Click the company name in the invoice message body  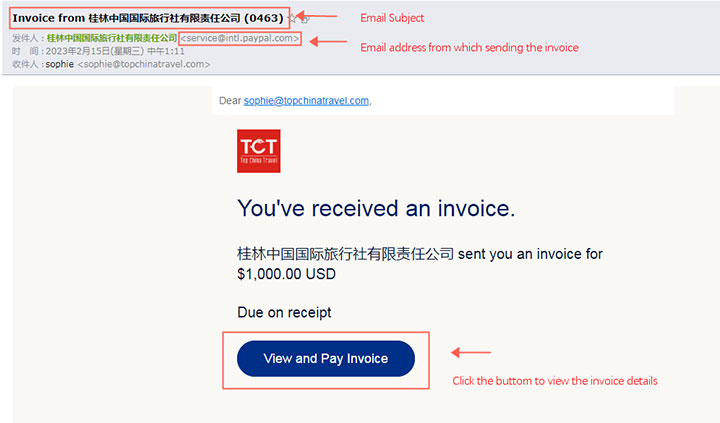(345, 254)
